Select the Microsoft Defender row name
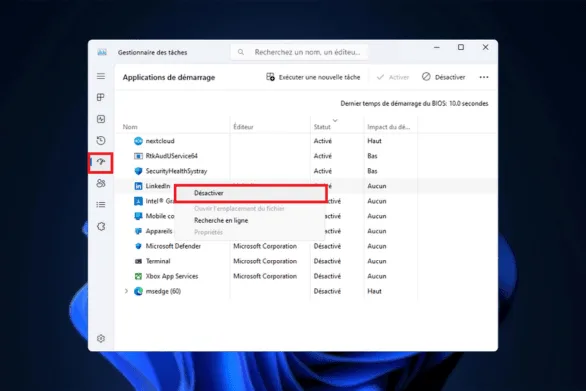586x391 pixels. 173,246
